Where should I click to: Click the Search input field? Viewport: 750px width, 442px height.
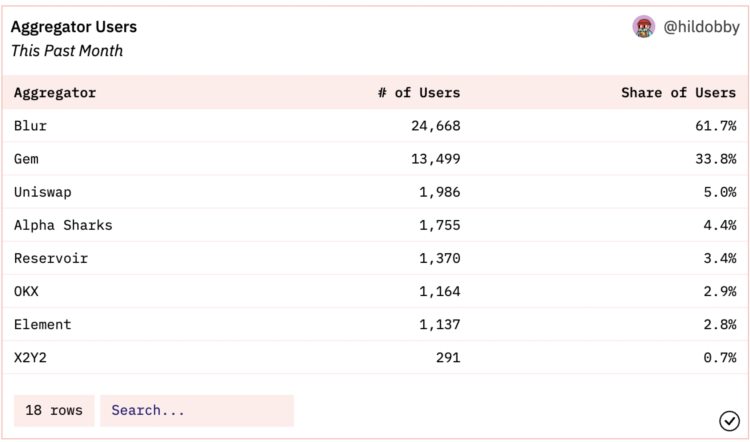click(196, 410)
